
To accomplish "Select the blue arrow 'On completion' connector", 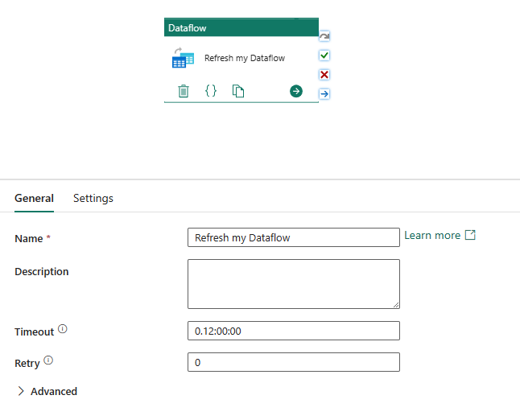I will coord(324,94).
